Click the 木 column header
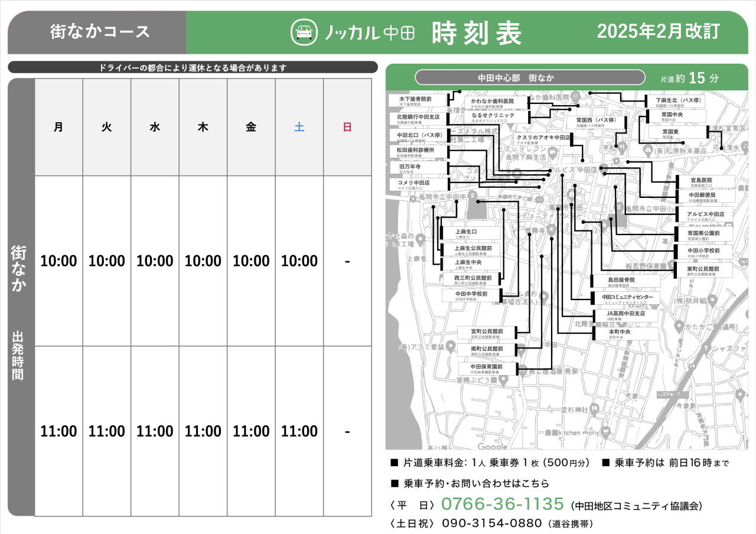Image resolution: width=756 pixels, height=534 pixels. (x=203, y=127)
